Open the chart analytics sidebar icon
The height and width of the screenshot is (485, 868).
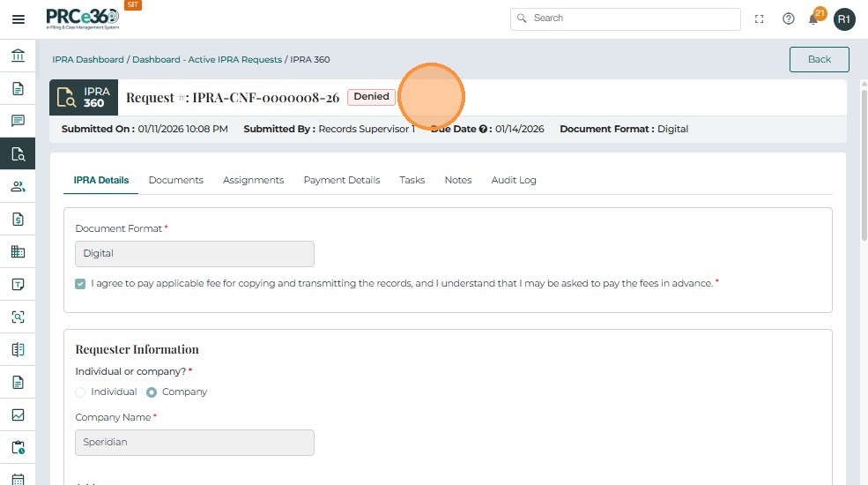tap(18, 415)
